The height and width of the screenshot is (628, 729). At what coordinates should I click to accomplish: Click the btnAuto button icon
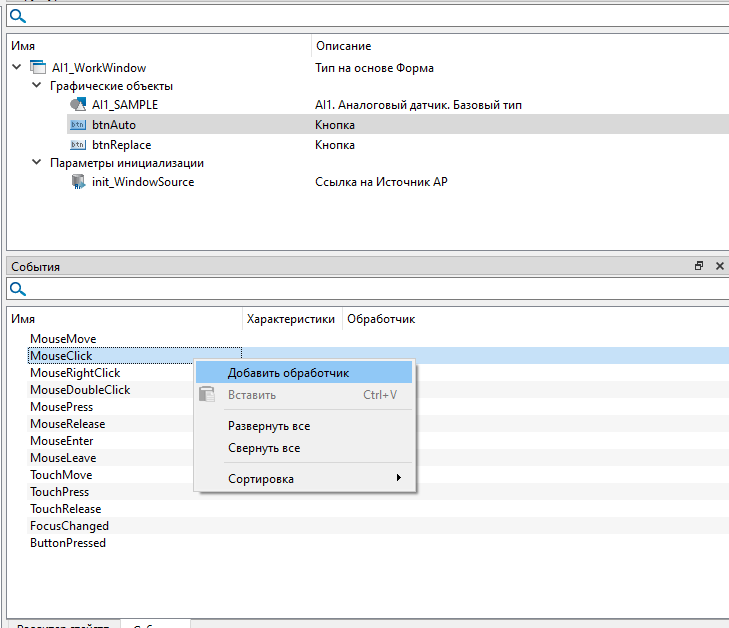point(78,125)
